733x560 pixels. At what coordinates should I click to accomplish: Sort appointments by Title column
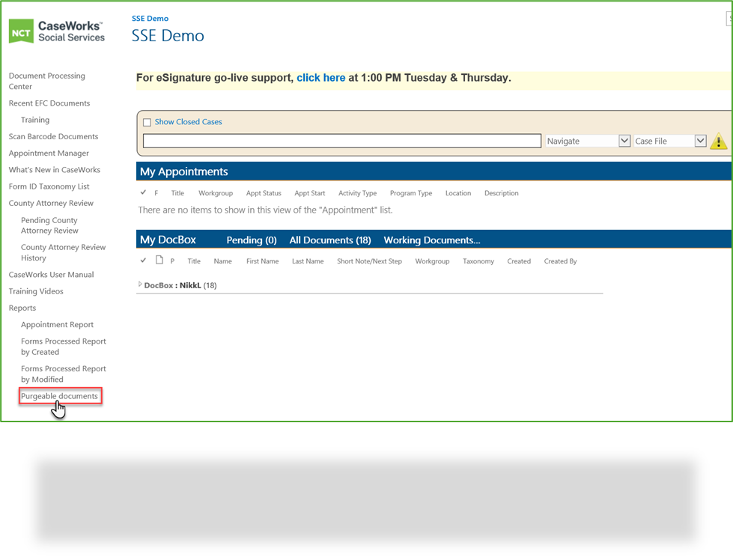pyautogui.click(x=177, y=193)
